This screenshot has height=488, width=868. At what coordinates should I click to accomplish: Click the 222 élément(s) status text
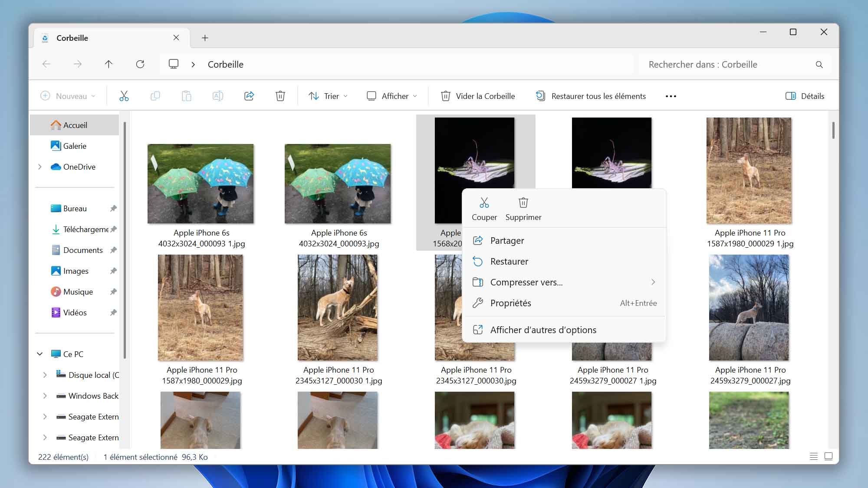click(x=63, y=457)
